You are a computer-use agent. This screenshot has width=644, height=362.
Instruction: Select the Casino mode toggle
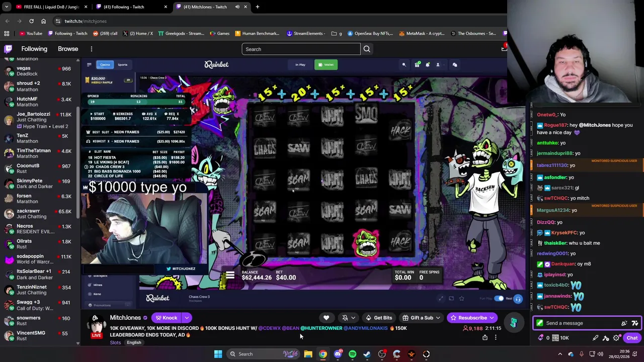(x=105, y=64)
